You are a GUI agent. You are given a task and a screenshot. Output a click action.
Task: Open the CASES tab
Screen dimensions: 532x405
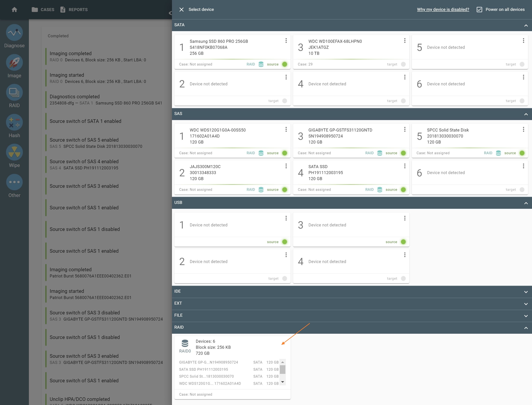[43, 9]
